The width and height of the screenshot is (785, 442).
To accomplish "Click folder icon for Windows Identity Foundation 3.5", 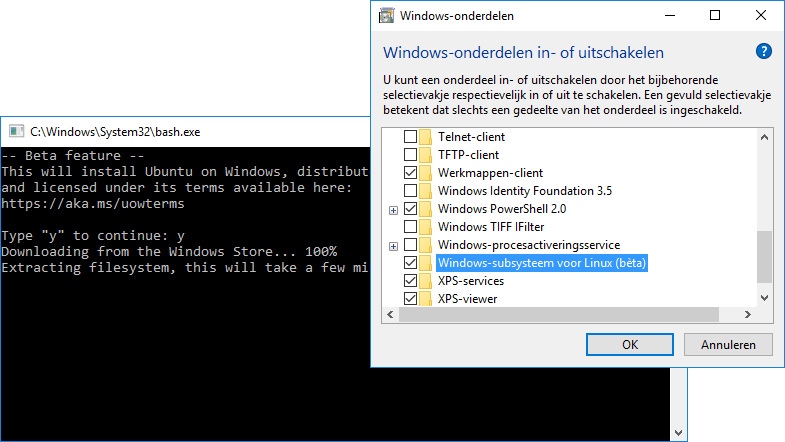I will click(x=426, y=191).
